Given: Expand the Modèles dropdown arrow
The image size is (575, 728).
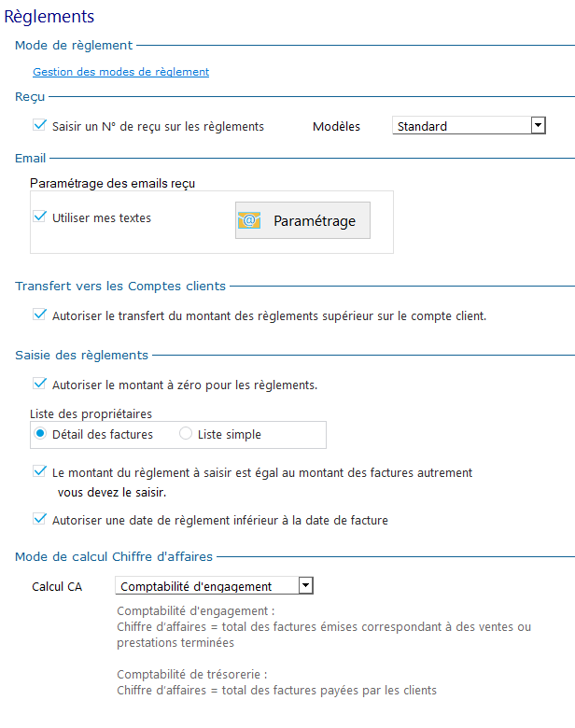Looking at the screenshot, I should (x=538, y=125).
